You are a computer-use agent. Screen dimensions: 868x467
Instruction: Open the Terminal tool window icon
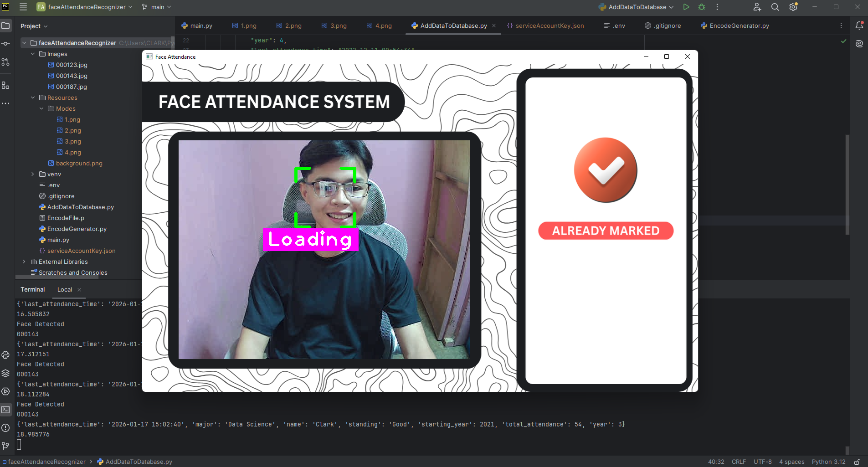pyautogui.click(x=5, y=410)
